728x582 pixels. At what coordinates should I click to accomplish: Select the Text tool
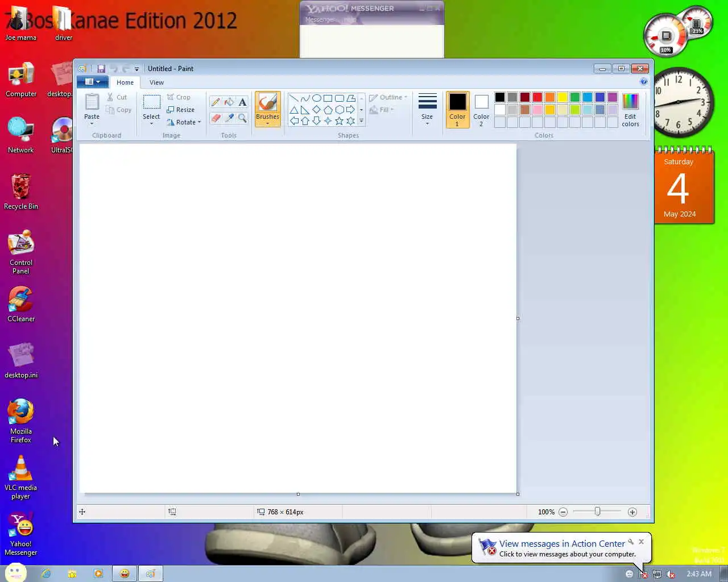coord(243,102)
